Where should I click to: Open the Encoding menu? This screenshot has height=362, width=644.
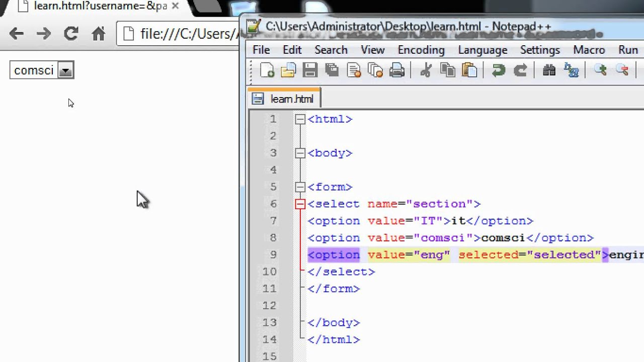click(421, 50)
